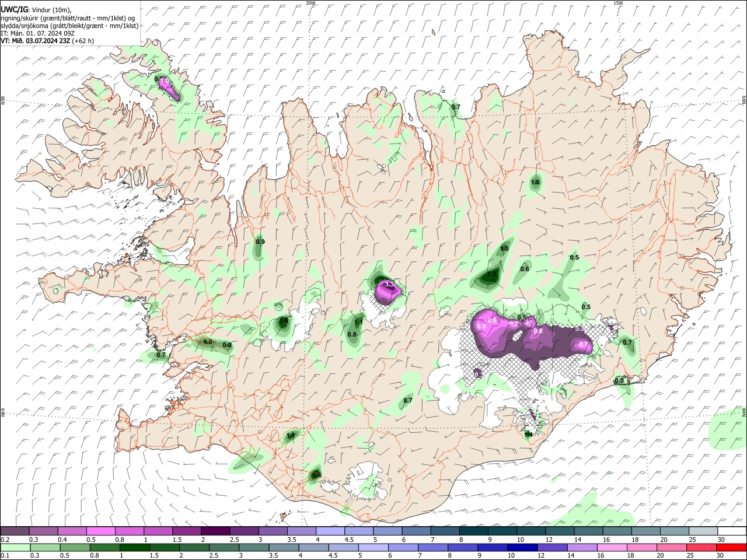
Task: Select the bright red lower legend swatch labeled 30
Action: (732, 548)
